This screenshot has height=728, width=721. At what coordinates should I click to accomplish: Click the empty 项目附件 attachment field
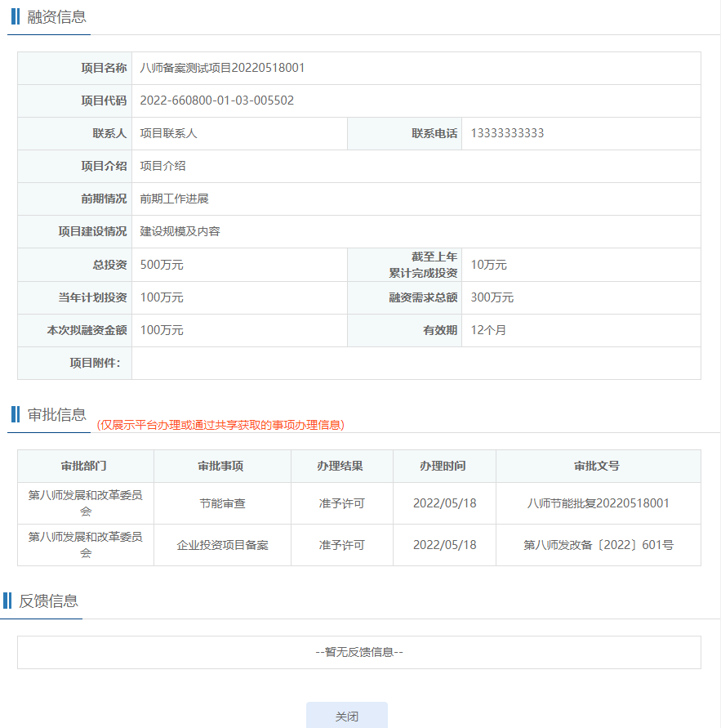point(415,363)
